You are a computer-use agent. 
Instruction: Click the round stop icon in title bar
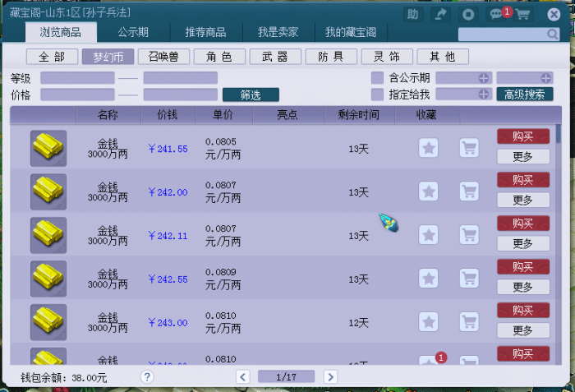(468, 14)
